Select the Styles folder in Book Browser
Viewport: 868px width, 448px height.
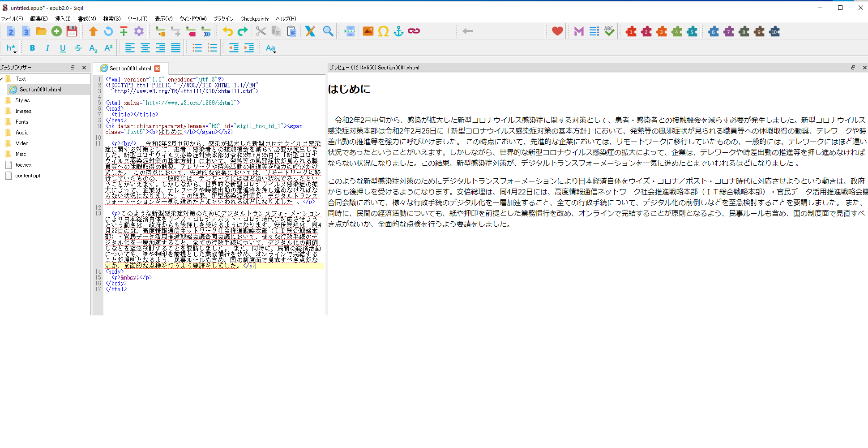[x=22, y=100]
